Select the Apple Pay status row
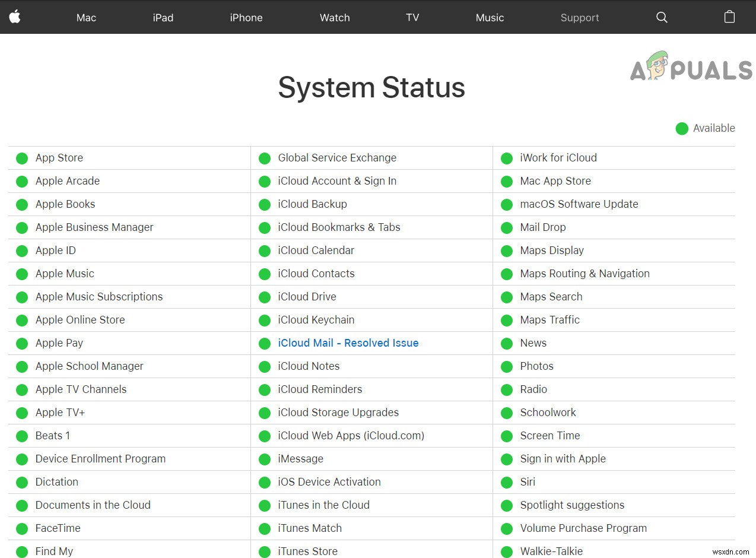 59,343
